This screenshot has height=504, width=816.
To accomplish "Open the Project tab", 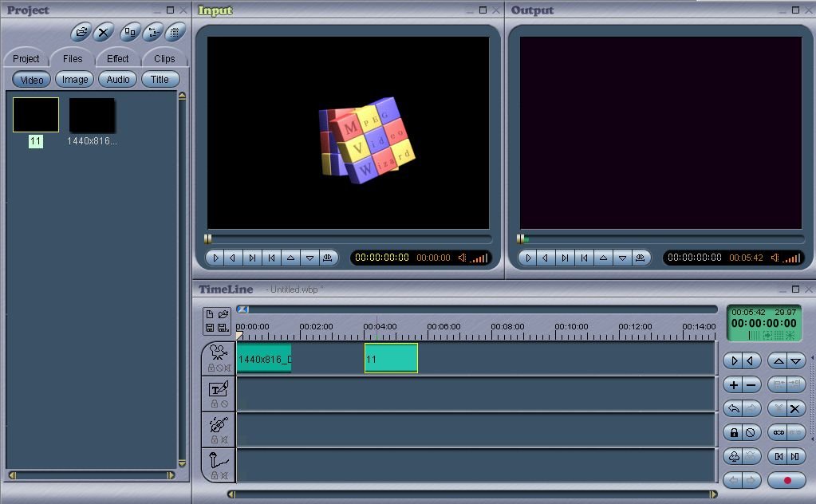I will (x=26, y=59).
